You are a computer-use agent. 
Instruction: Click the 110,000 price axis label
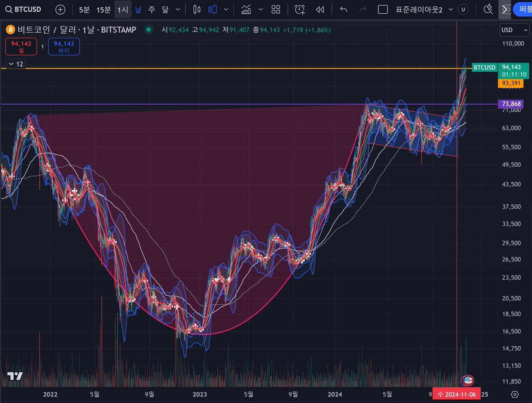pos(513,43)
